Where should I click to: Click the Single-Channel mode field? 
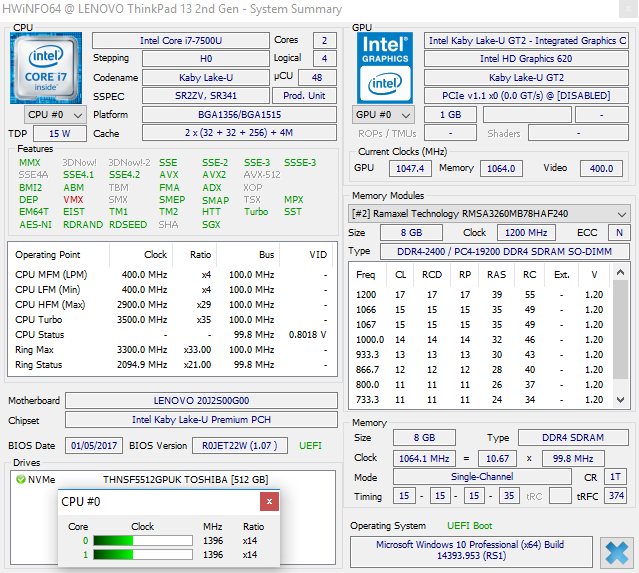coord(482,477)
